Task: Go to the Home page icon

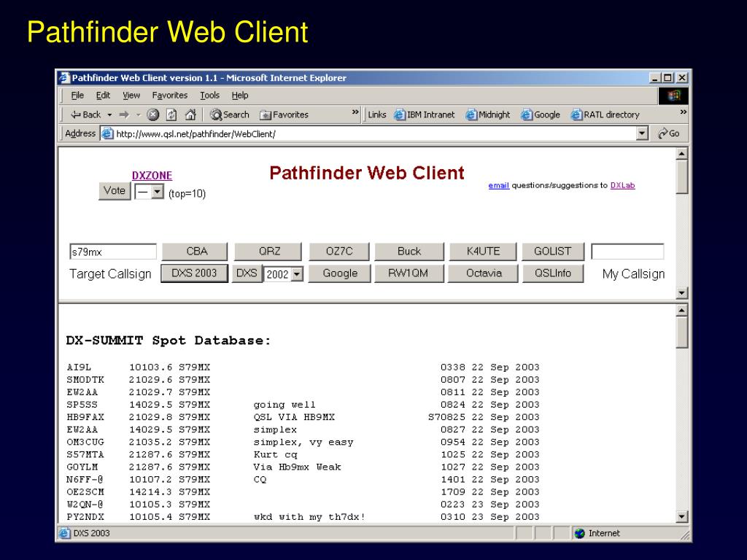Action: (x=190, y=114)
